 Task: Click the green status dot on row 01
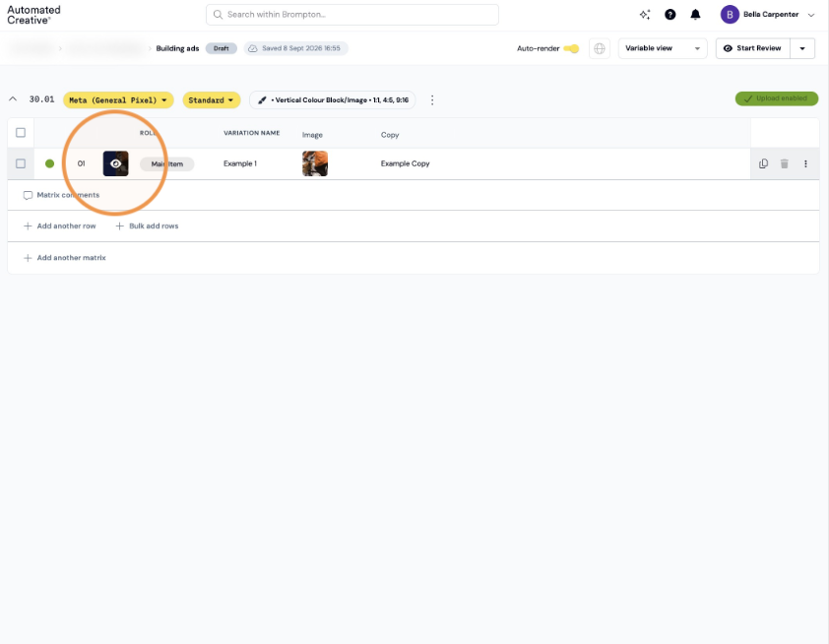pos(49,163)
